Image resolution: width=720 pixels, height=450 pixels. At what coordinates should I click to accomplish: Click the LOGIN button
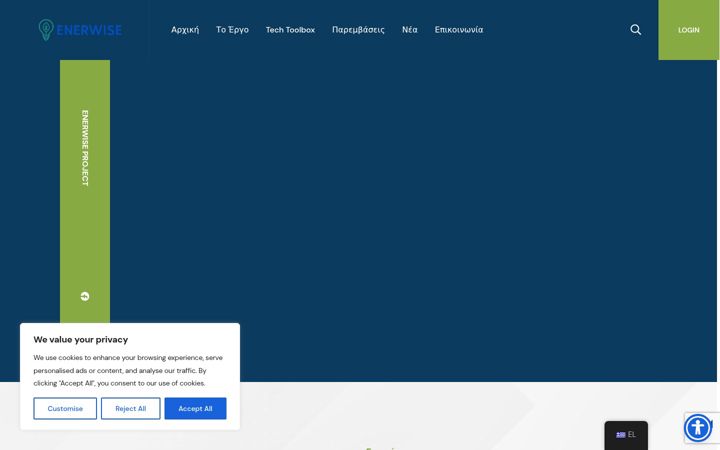[689, 30]
